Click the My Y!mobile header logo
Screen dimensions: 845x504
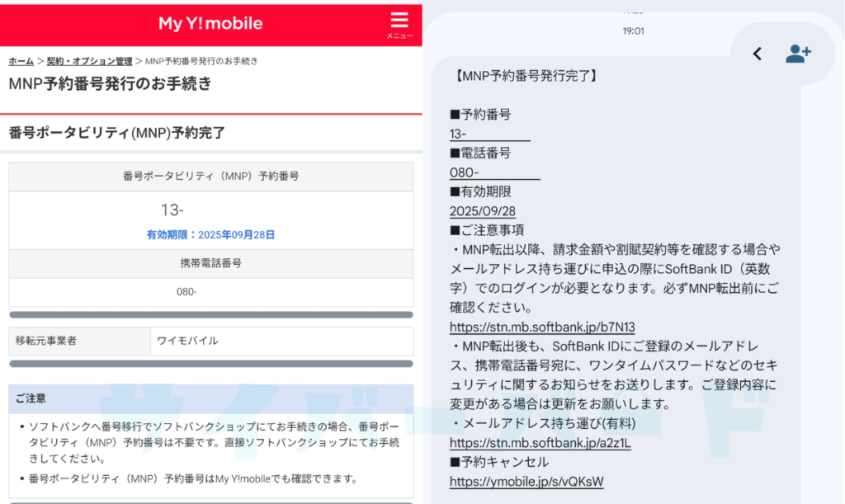210,23
